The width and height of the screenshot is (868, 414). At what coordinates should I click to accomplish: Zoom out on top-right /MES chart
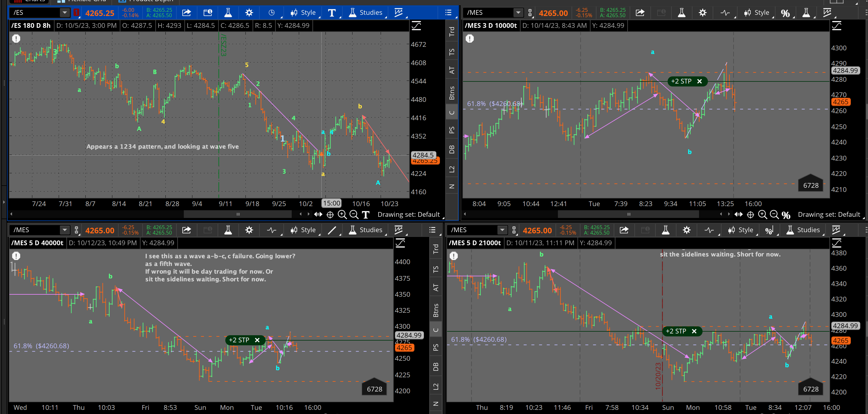tap(774, 214)
